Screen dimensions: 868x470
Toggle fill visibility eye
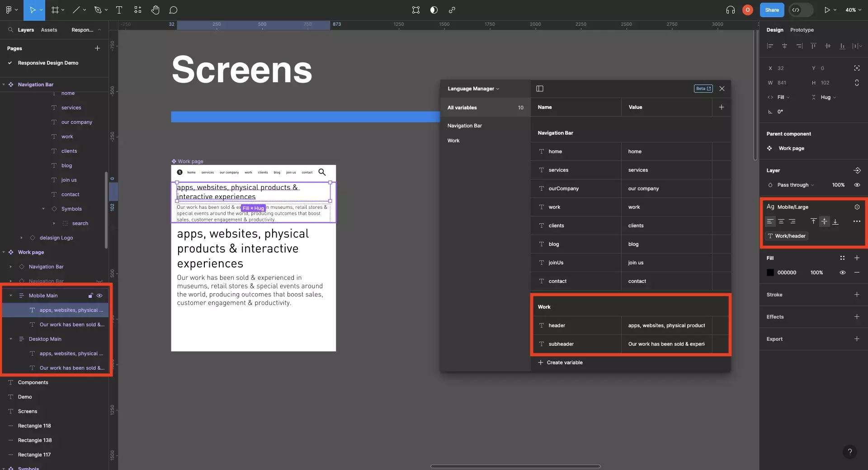[842, 273]
